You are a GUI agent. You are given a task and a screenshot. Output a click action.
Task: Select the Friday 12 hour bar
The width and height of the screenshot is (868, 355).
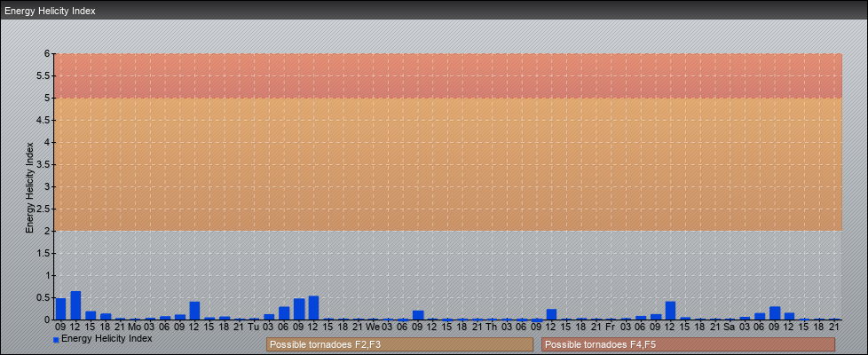point(670,311)
